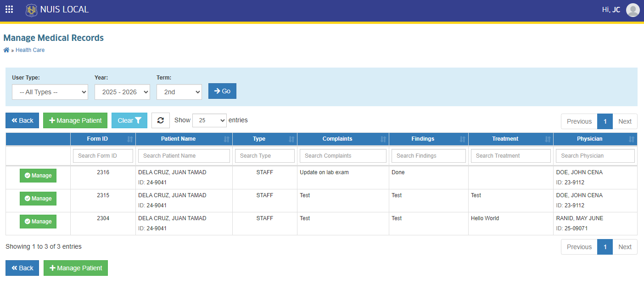Click the refresh table icon button
644x285 pixels.
pyautogui.click(x=161, y=120)
